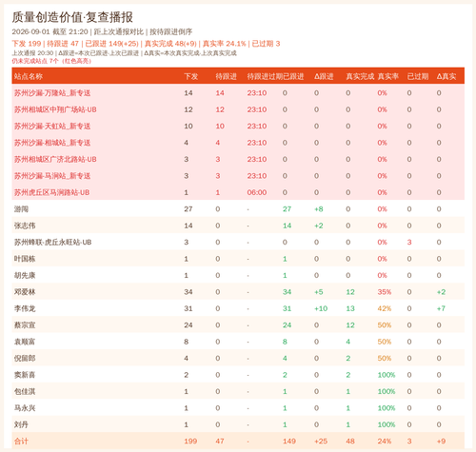Click the 真实完成 column header
The height and width of the screenshot is (452, 476).
[x=360, y=76]
